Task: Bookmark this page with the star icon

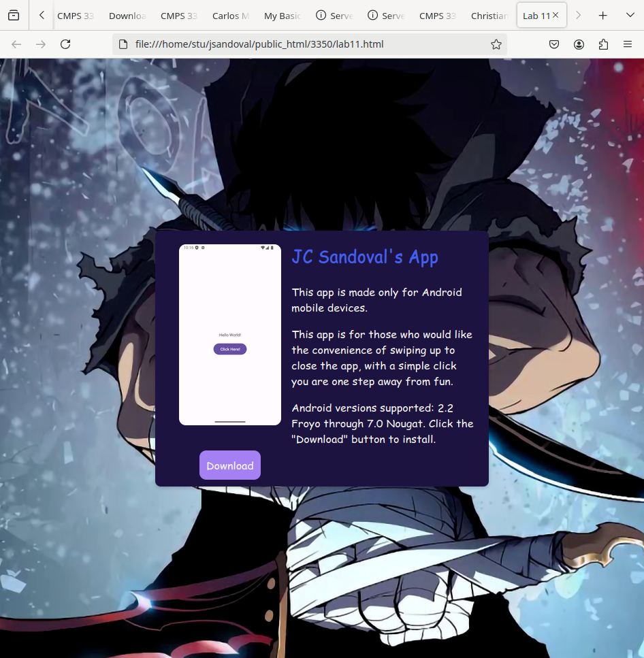Action: [x=496, y=44]
